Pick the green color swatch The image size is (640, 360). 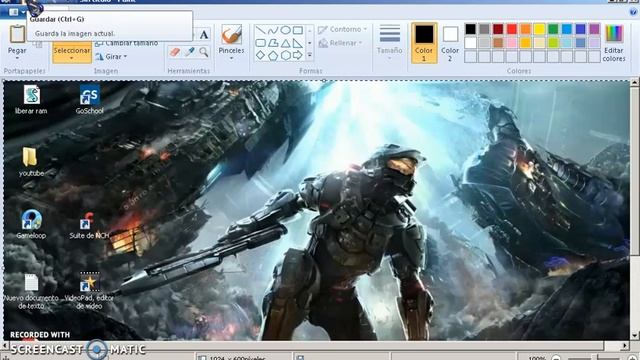click(553, 29)
